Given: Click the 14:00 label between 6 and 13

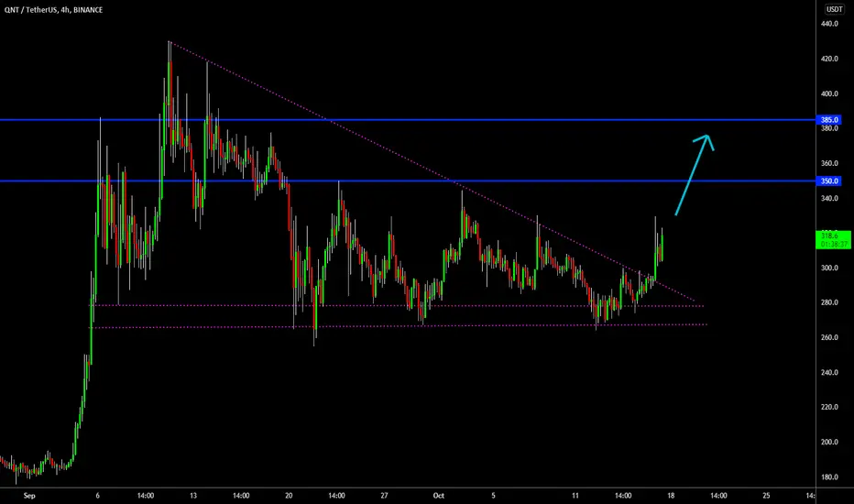Looking at the screenshot, I should point(146,496).
